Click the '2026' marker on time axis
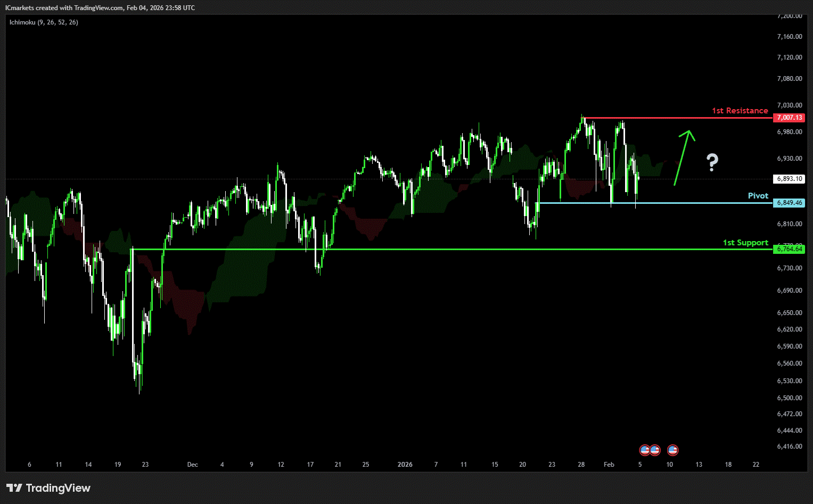 click(x=405, y=465)
